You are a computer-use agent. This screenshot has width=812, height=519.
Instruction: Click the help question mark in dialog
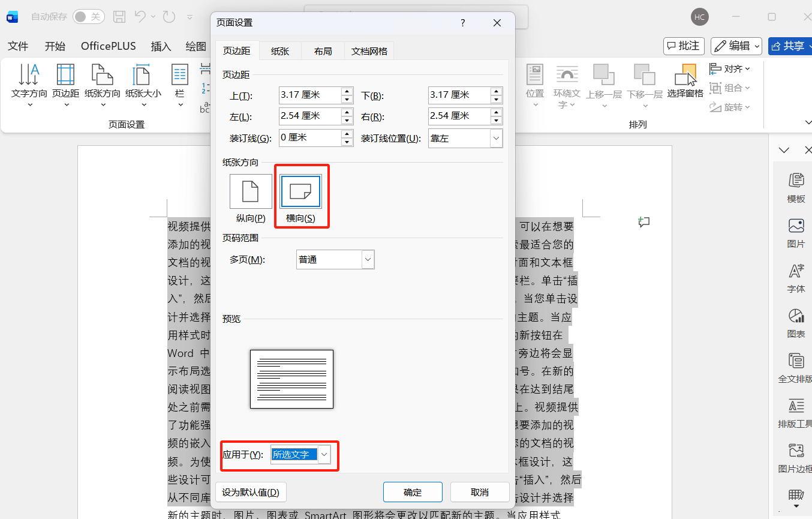[462, 22]
